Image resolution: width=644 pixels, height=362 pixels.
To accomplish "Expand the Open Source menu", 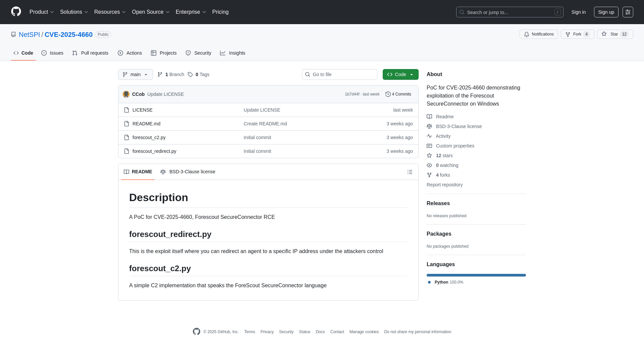I will click(151, 12).
